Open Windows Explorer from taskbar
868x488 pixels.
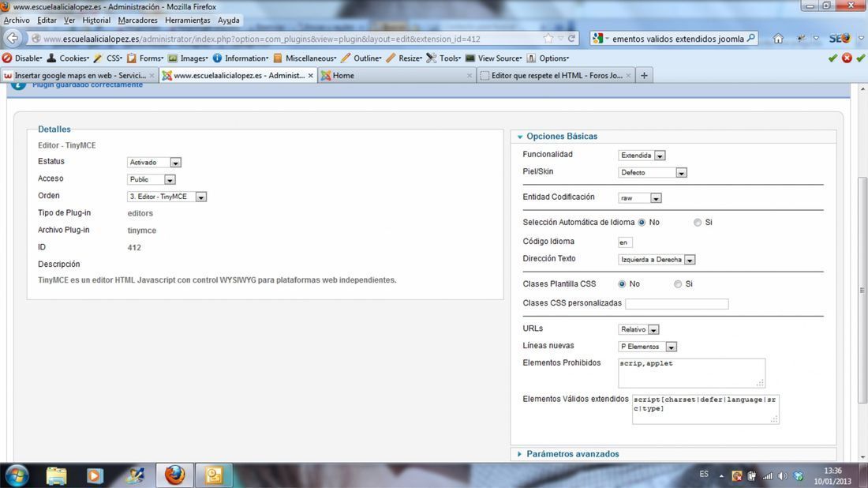56,475
